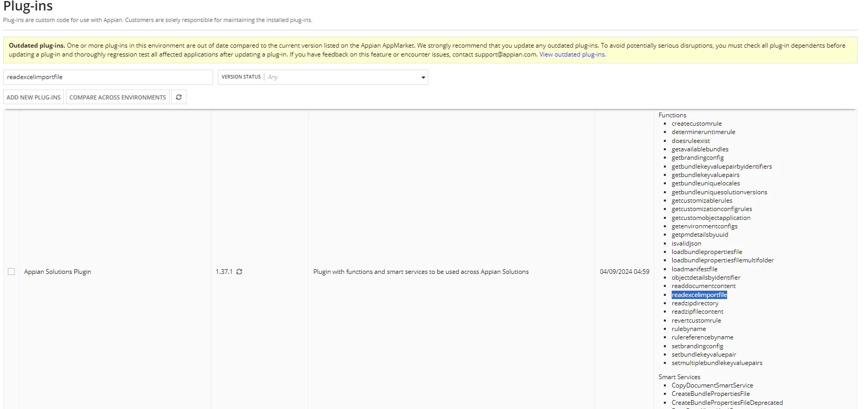868x409 pixels.
Task: Click the loadbundlepropertiesfile function entry
Action: coord(707,252)
